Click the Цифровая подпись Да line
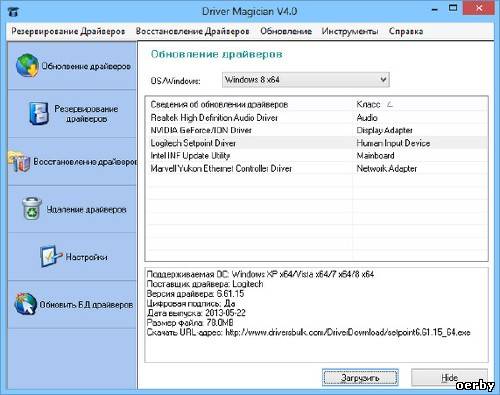 coord(191,303)
